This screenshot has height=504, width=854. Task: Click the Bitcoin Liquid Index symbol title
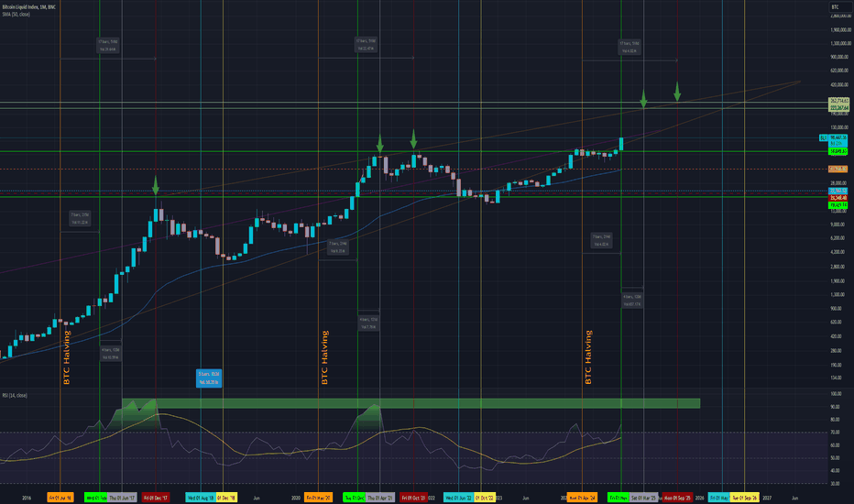pos(29,7)
